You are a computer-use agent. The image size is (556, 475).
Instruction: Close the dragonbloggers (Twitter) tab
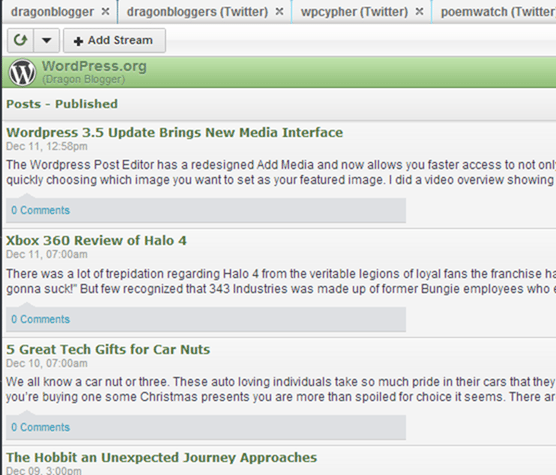click(279, 12)
